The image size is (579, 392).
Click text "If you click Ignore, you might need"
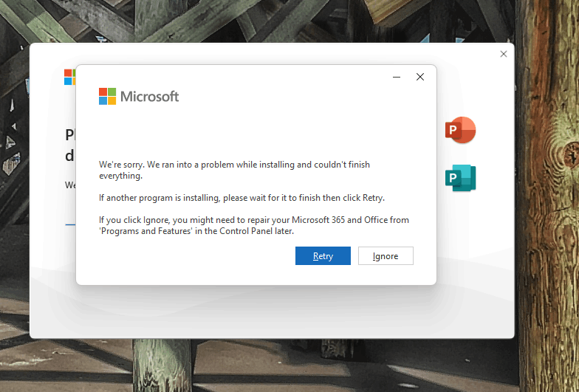click(x=167, y=220)
